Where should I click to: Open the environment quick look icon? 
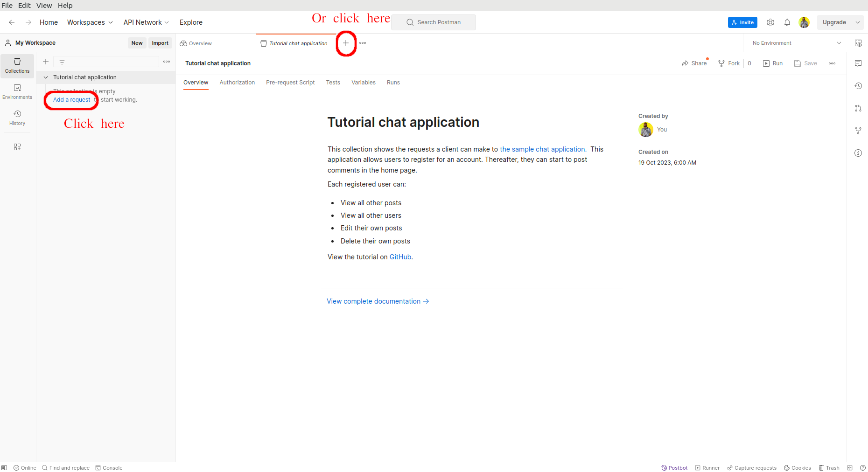click(858, 43)
